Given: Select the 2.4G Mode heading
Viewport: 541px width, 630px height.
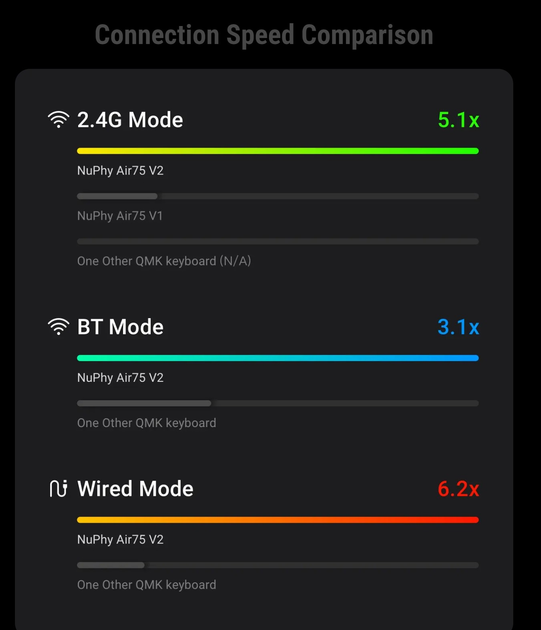Looking at the screenshot, I should (x=130, y=120).
